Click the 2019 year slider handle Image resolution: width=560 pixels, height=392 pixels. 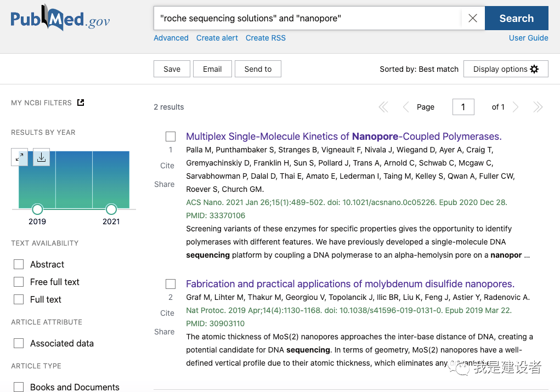pyautogui.click(x=37, y=209)
